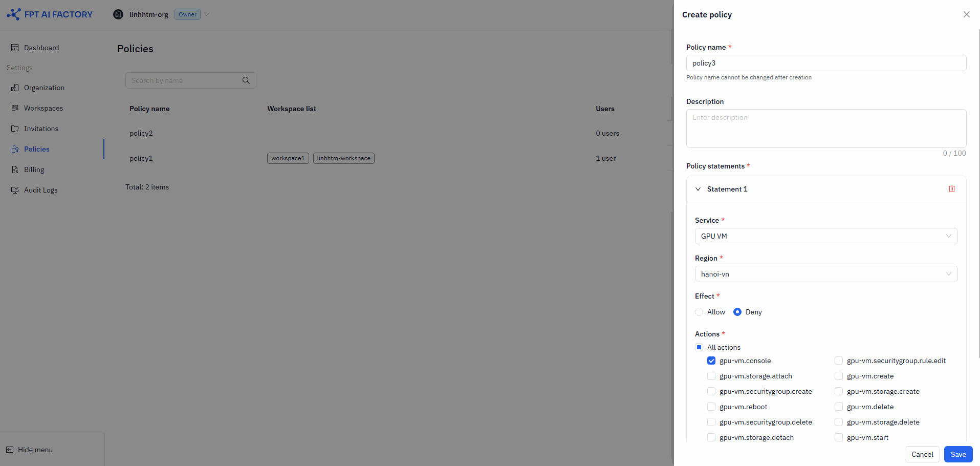Screen dimensions: 980x466
Task: Check gpu-vm.securitygroup.create action
Action: tap(711, 391)
